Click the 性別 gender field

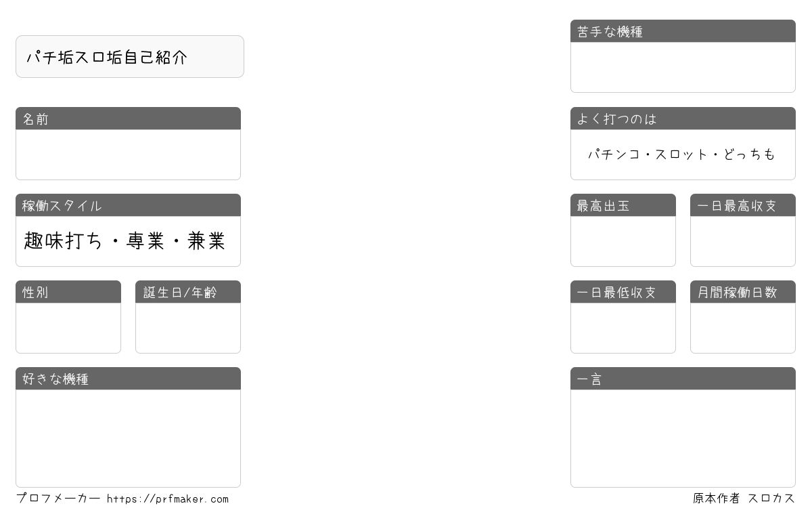(68, 328)
